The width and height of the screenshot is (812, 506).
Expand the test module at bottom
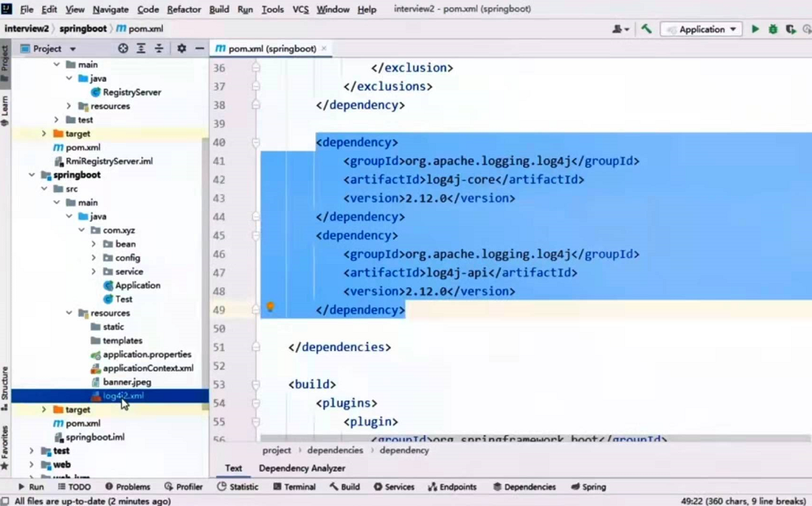click(32, 450)
